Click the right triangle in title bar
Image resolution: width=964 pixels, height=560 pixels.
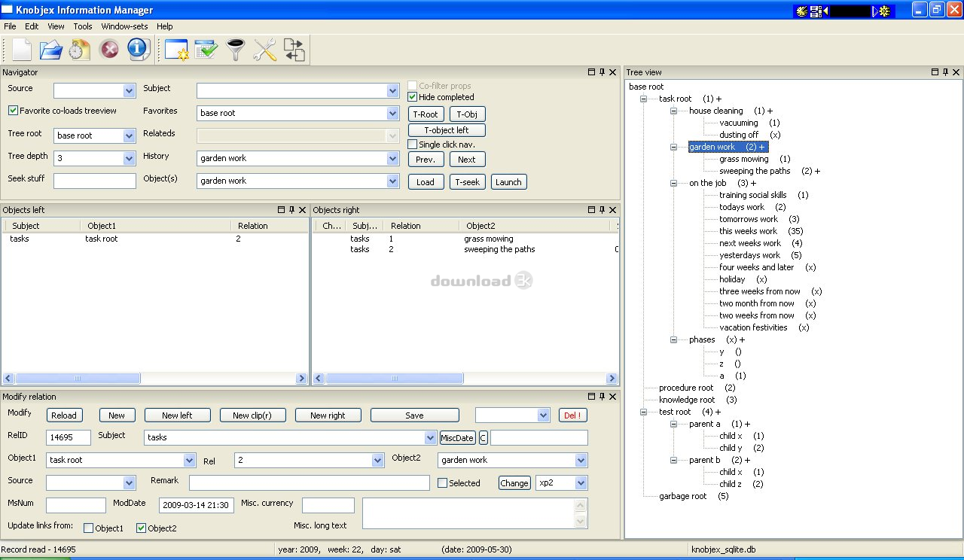coord(875,11)
